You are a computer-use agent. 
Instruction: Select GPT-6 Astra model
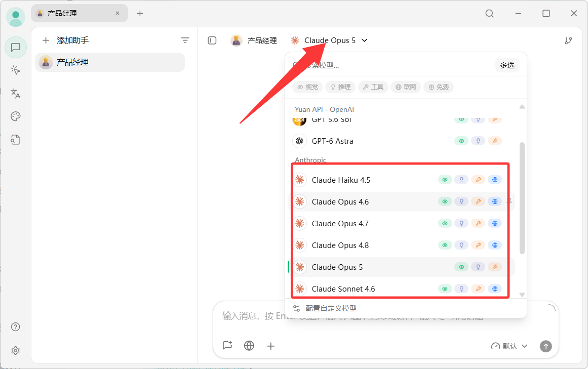coord(401,141)
